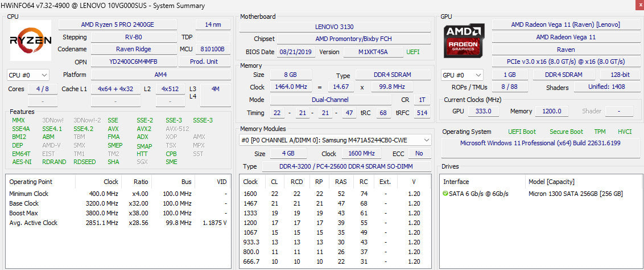The height and width of the screenshot is (270, 644).
Task: Click the Prod. Unit field
Action: click(x=204, y=62)
